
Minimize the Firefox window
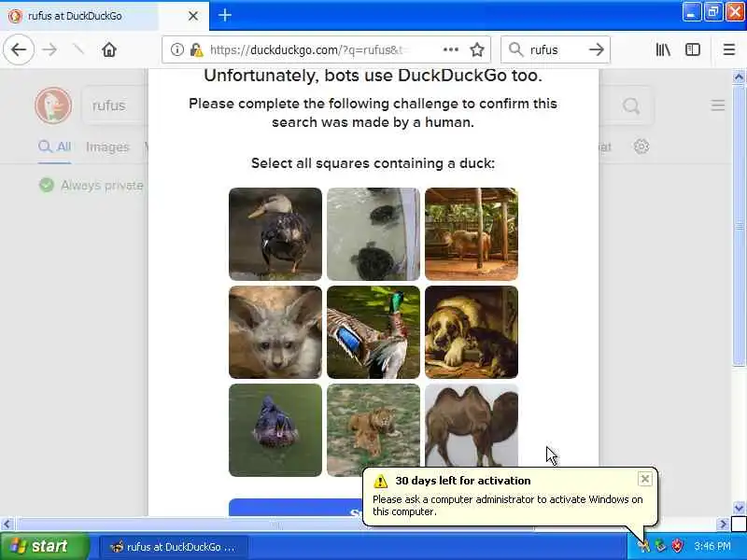(691, 12)
